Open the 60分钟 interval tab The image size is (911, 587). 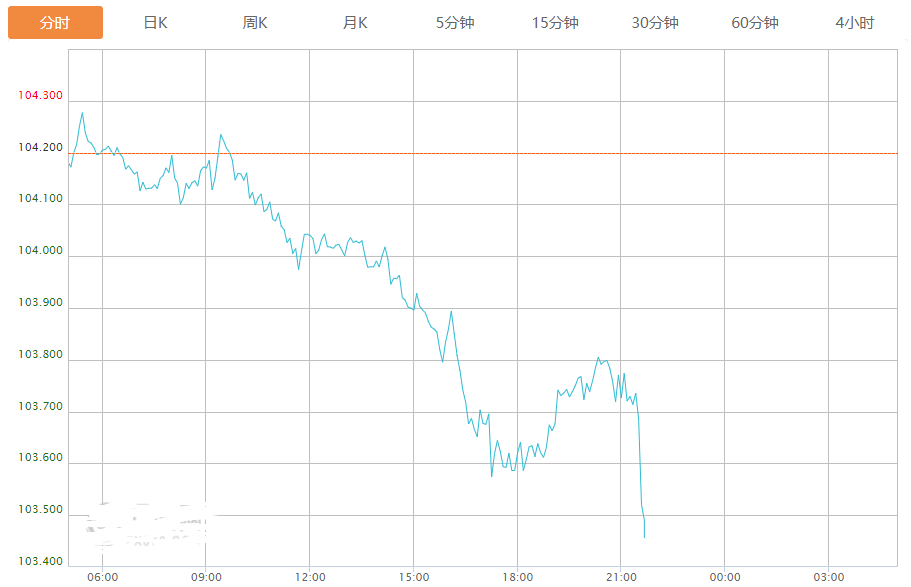tap(755, 23)
